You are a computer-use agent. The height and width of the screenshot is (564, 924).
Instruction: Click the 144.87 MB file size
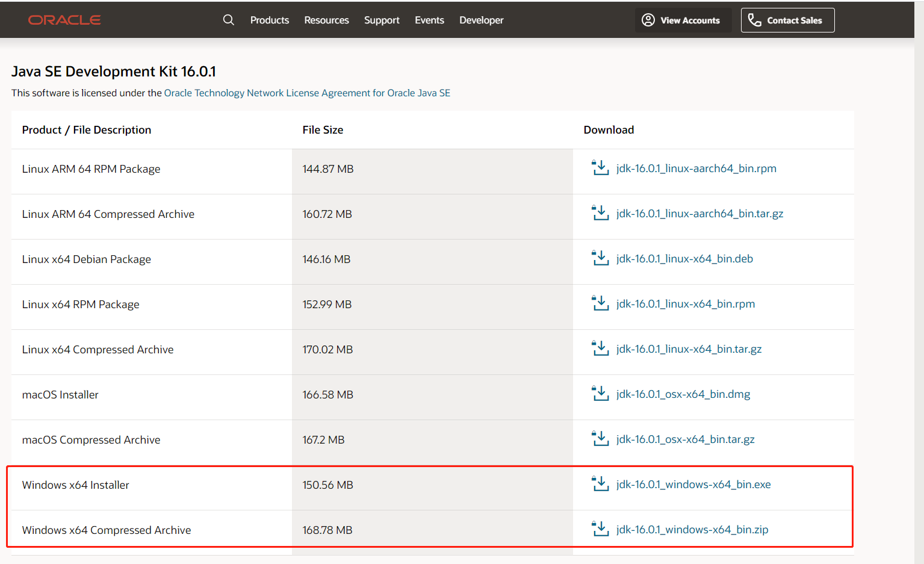tap(328, 169)
